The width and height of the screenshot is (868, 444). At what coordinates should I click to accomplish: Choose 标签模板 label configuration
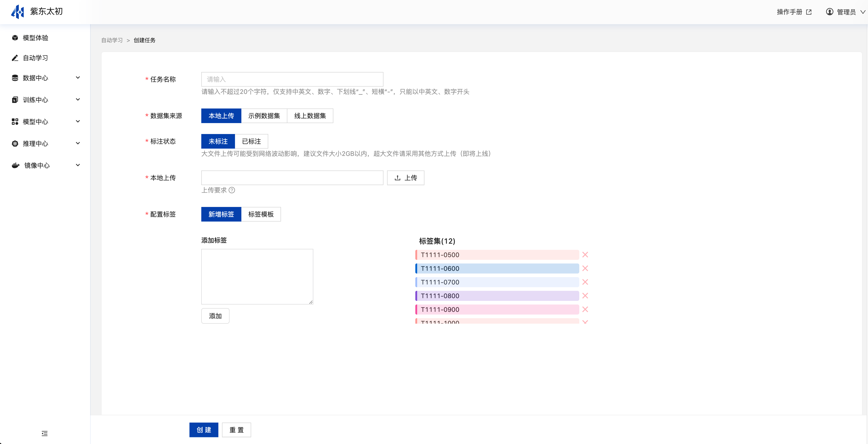(261, 214)
